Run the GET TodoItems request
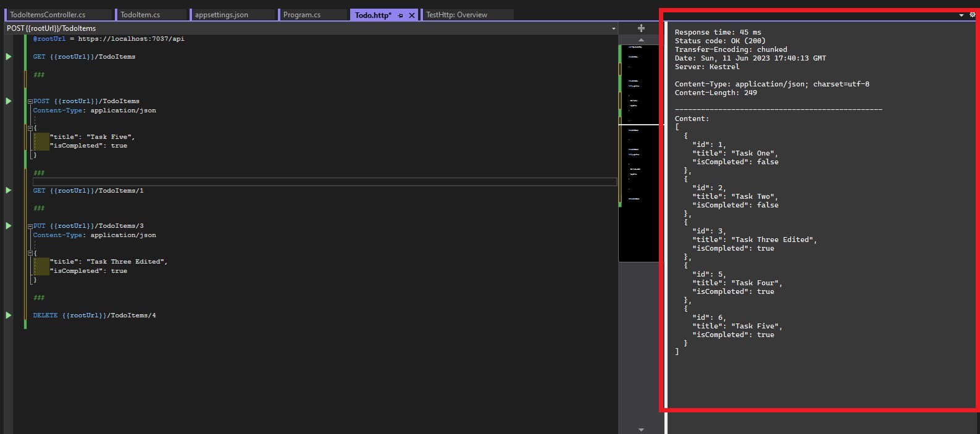Viewport: 980px width, 434px height. click(9, 57)
